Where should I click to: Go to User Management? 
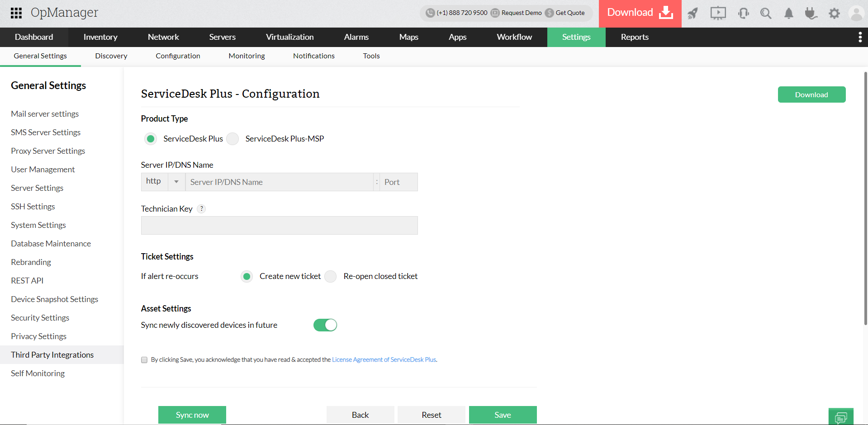coord(43,170)
